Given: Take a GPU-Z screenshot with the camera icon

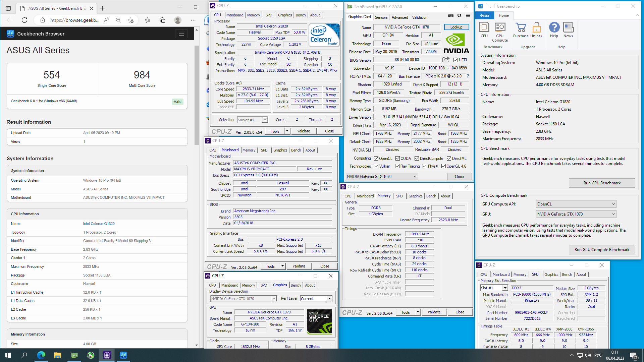Looking at the screenshot, I should 451,15.
